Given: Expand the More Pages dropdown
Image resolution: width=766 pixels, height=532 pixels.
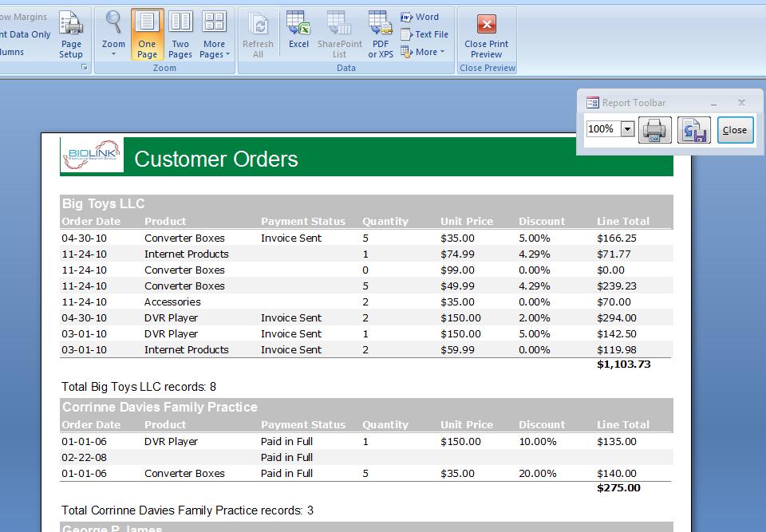Looking at the screenshot, I should tap(214, 34).
